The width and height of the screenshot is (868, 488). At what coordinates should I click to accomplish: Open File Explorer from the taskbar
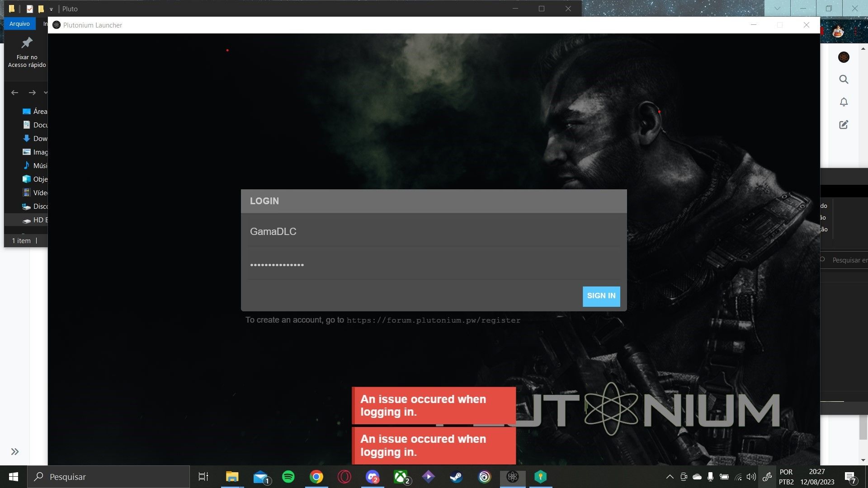(232, 477)
